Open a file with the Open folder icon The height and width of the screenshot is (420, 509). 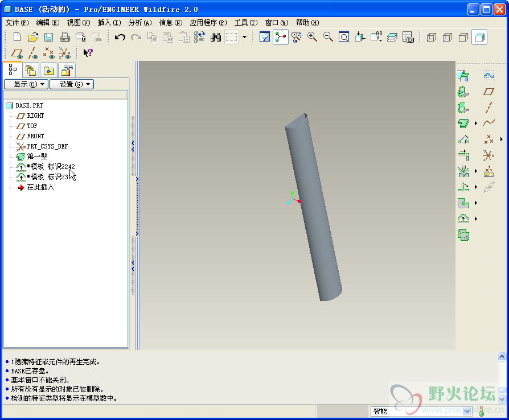click(x=33, y=38)
